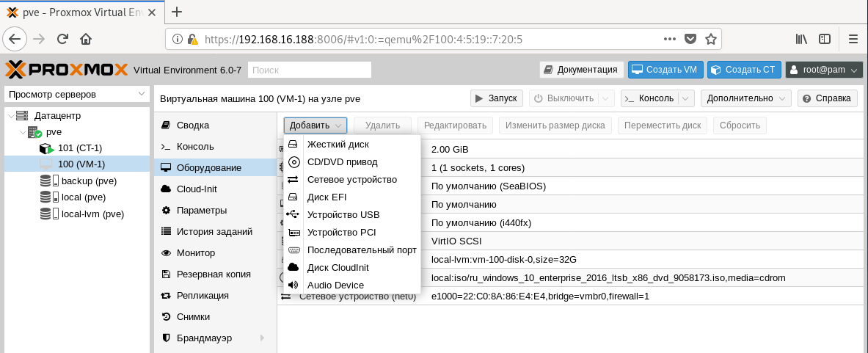The height and width of the screenshot is (353, 868).
Task: Open new browser tab with plus
Action: [177, 12]
